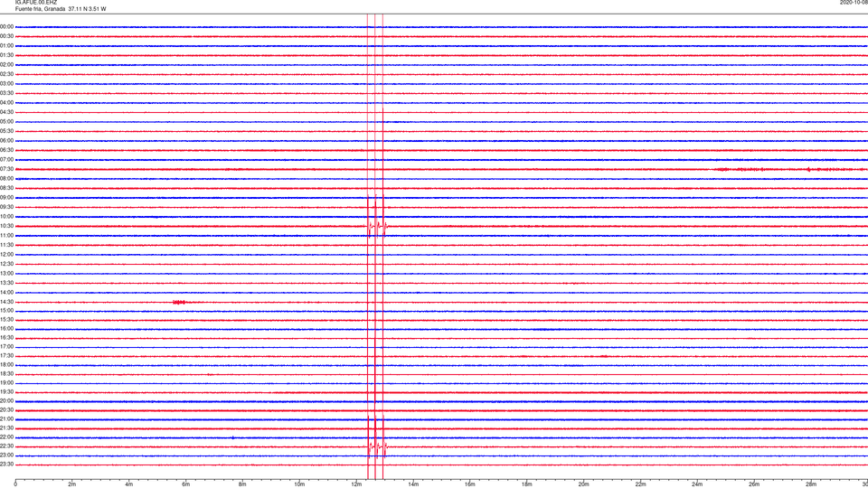Image resolution: width=868 pixels, height=488 pixels.
Task: Click the 04:00 trace time label
Action: (x=6, y=103)
